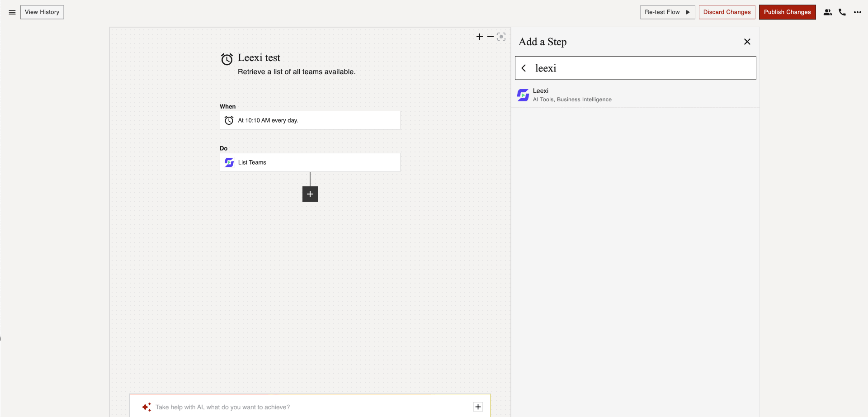The image size is (868, 417).
Task: Click the AI sparkle icon in the prompt bar
Action: point(146,407)
